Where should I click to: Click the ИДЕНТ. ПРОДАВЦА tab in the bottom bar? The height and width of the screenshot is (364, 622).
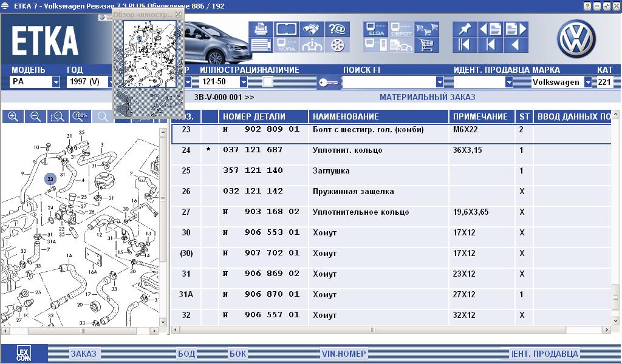545,354
